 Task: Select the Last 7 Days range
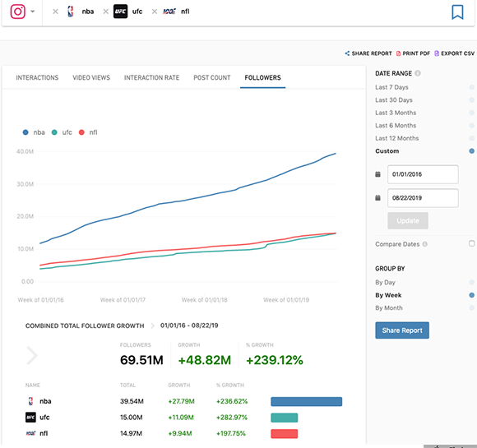(x=391, y=87)
